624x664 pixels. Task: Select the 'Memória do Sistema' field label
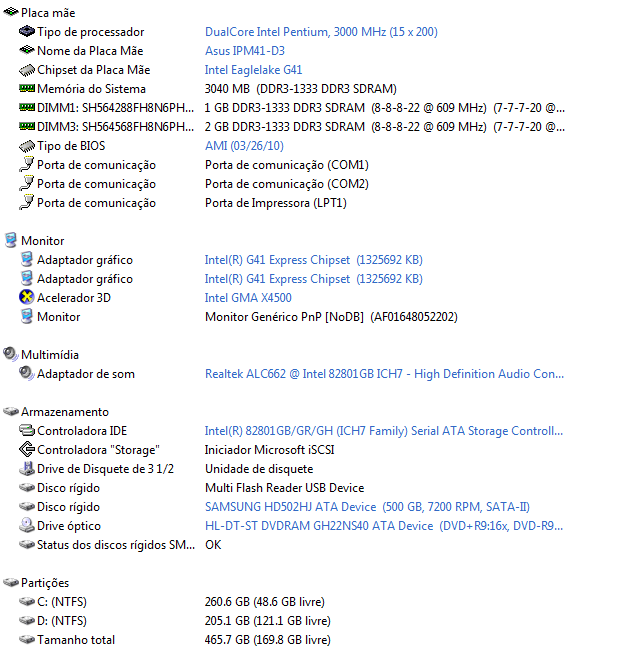[91, 89]
